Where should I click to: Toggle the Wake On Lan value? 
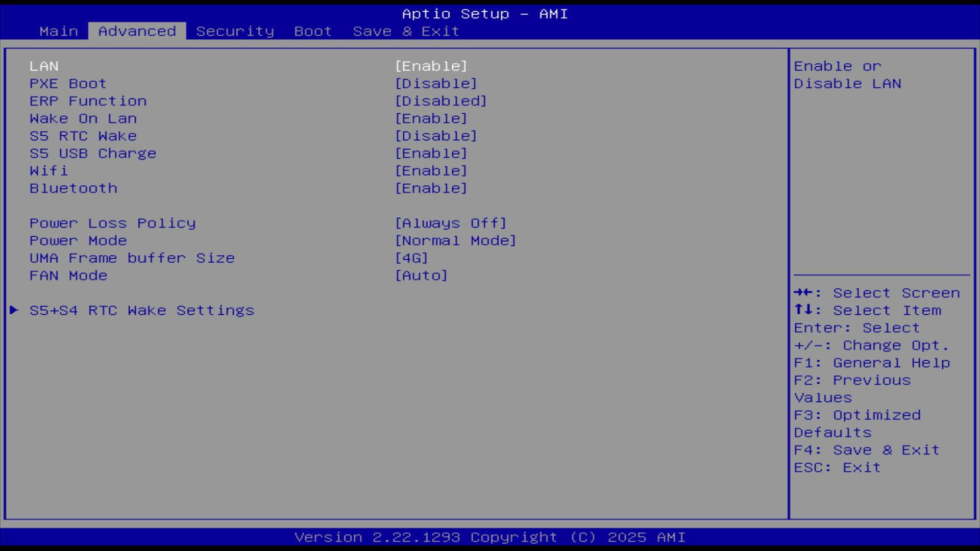[x=431, y=118]
